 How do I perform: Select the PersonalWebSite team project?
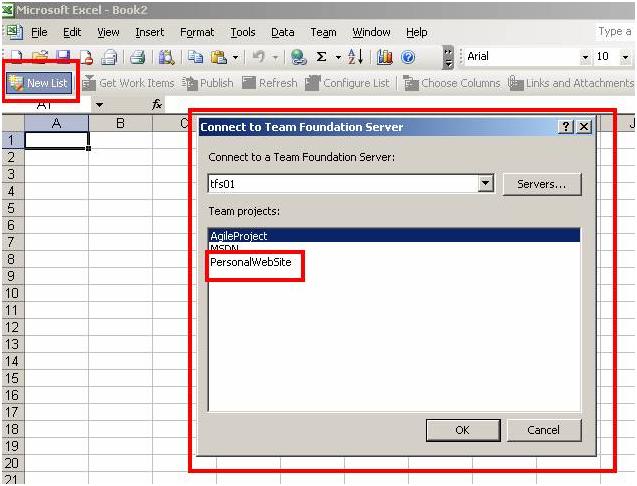coord(252,262)
